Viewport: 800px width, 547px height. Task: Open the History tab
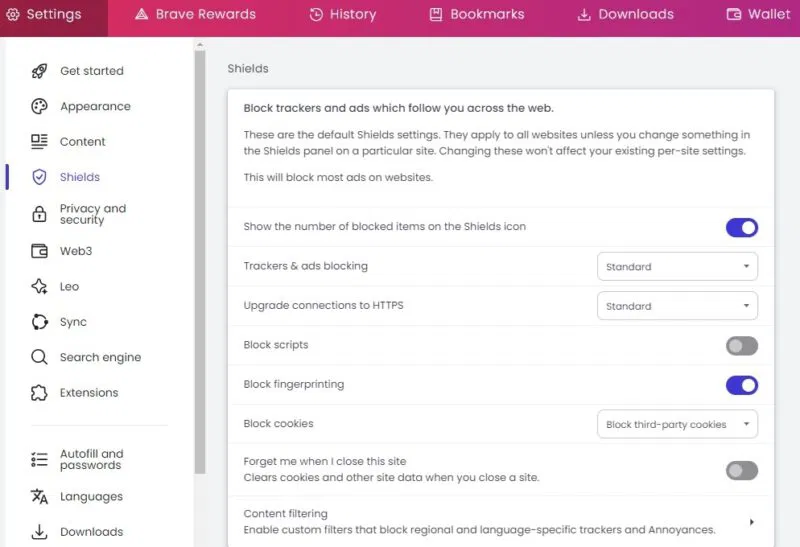tap(343, 14)
